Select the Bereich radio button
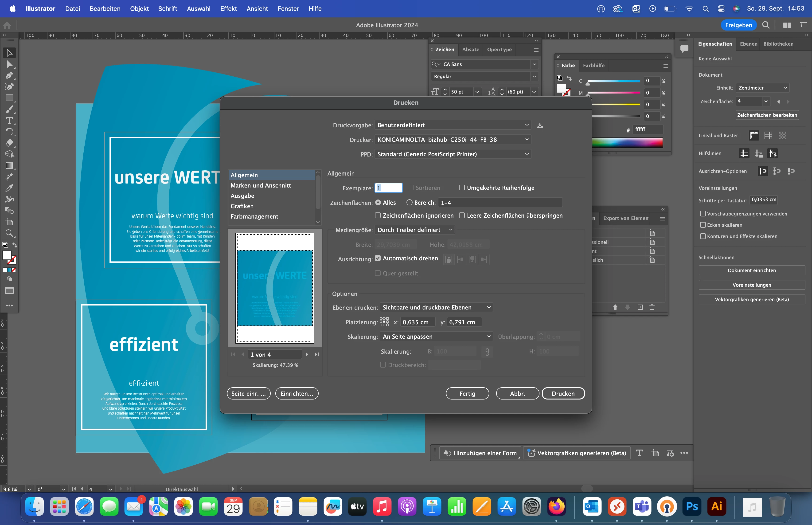Viewport: 812px width, 525px height. click(x=410, y=203)
